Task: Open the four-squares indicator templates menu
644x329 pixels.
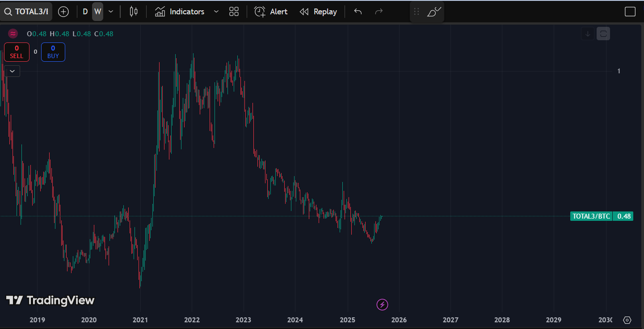Action: pos(234,12)
